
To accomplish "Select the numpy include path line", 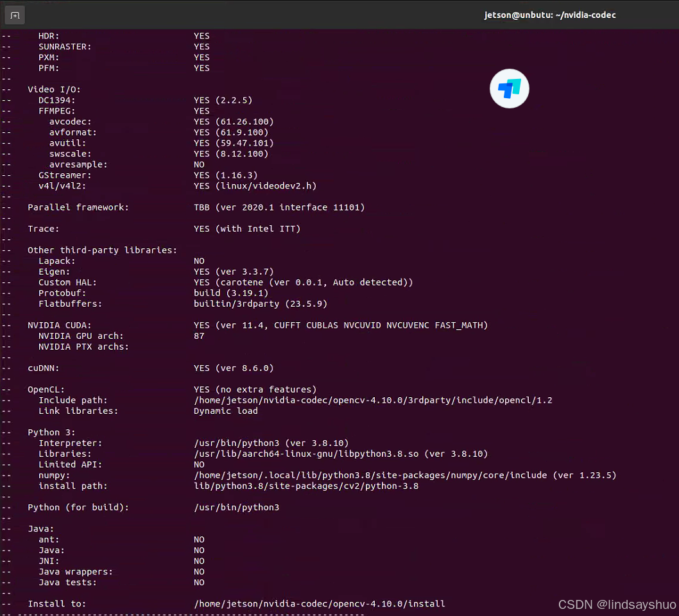I will point(405,475).
